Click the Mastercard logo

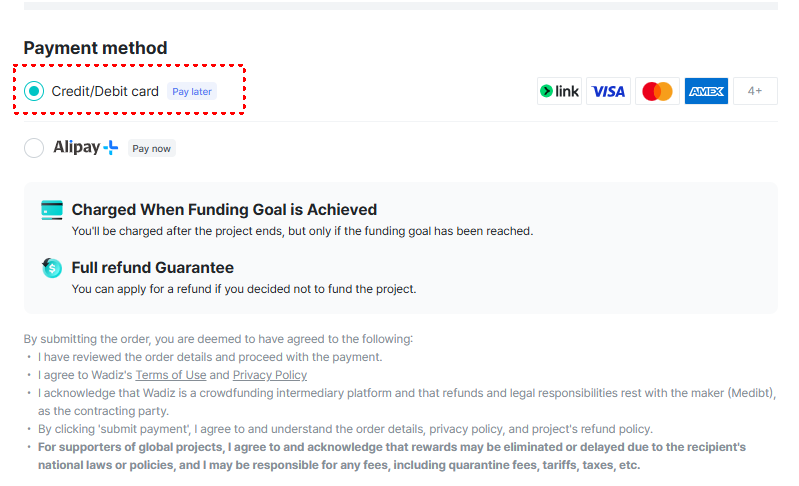(x=657, y=91)
